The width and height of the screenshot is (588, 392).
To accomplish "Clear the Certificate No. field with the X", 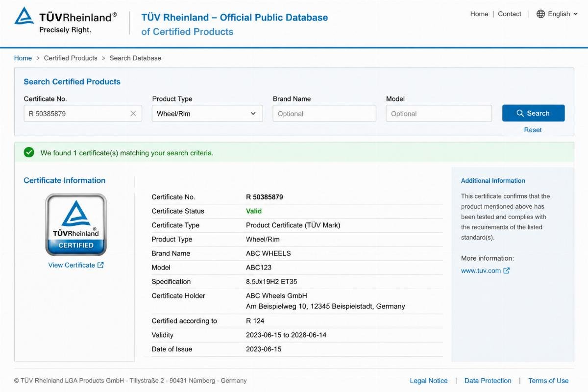I will [133, 114].
